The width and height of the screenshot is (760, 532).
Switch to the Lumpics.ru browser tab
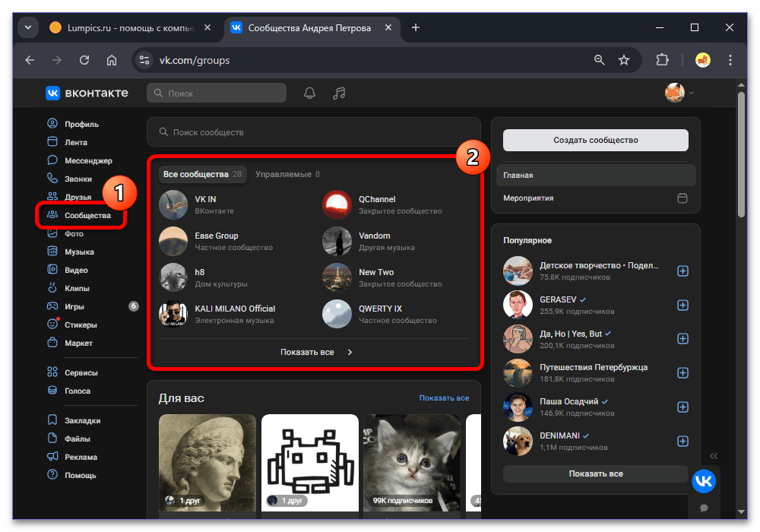click(131, 27)
